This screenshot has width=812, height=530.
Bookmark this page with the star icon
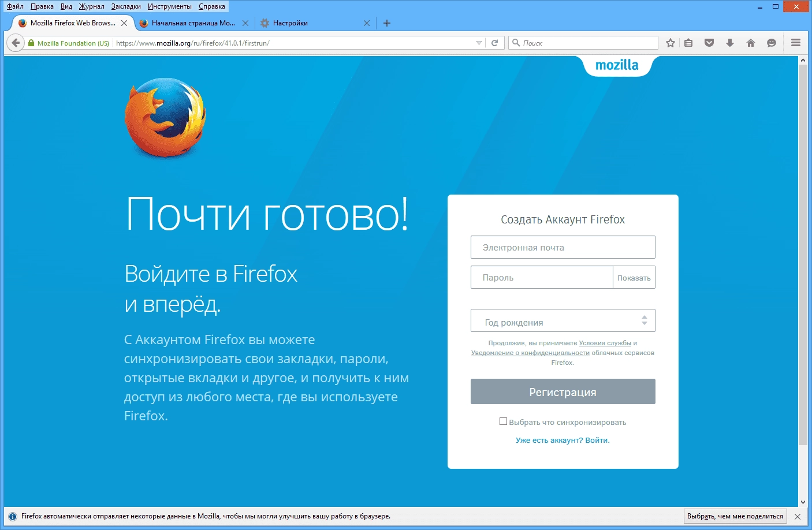tap(670, 43)
